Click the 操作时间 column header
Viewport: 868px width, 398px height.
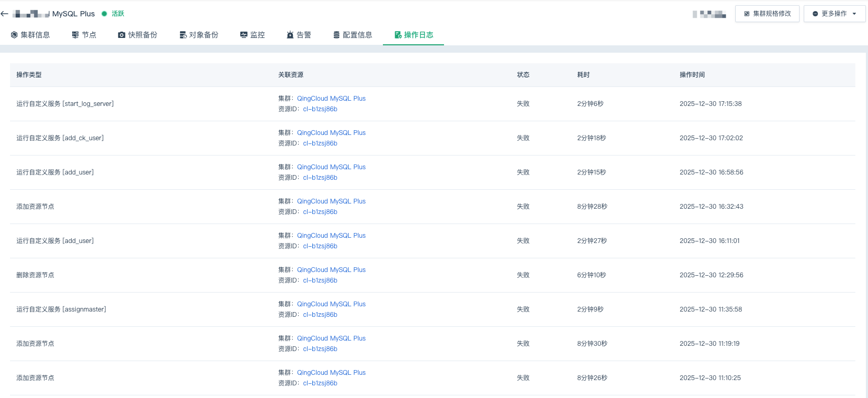692,75
